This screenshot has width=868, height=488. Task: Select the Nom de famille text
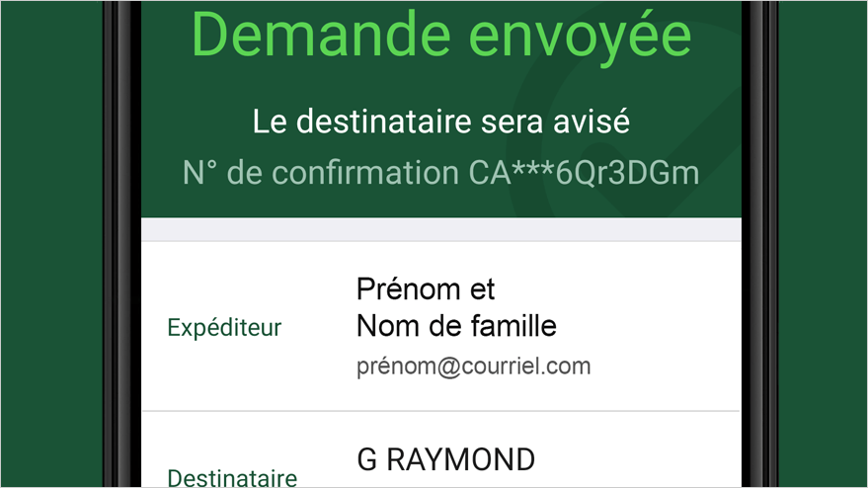[456, 326]
